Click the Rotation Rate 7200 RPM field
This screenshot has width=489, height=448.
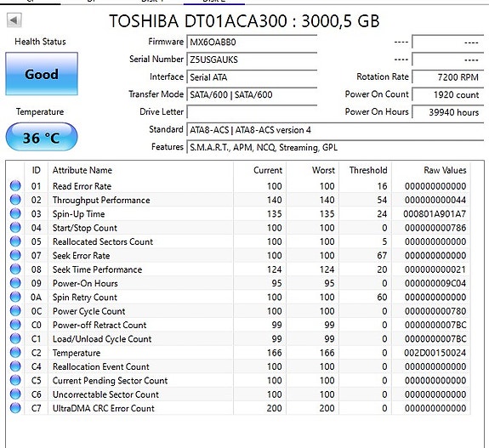point(448,77)
